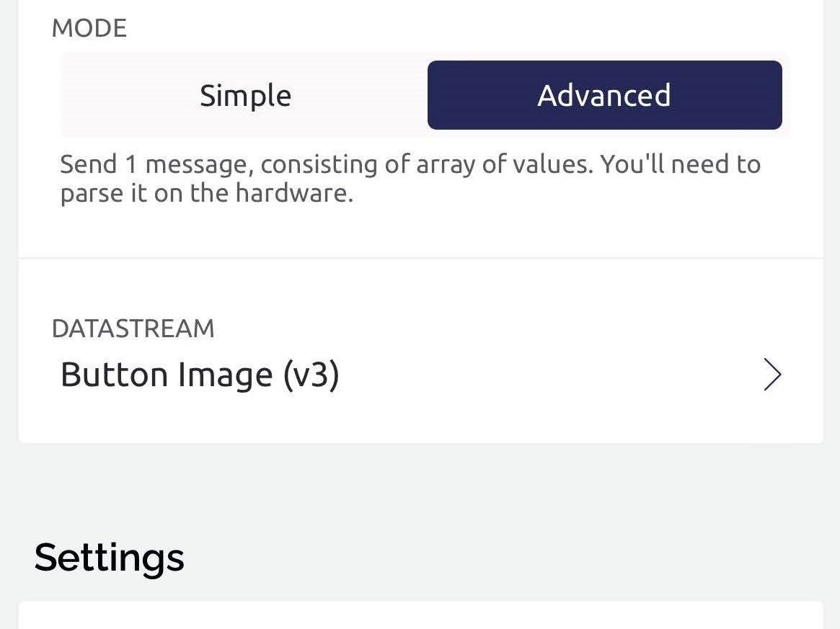Open the Button Image (v3) datastream
The height and width of the screenshot is (629, 840).
coord(200,375)
